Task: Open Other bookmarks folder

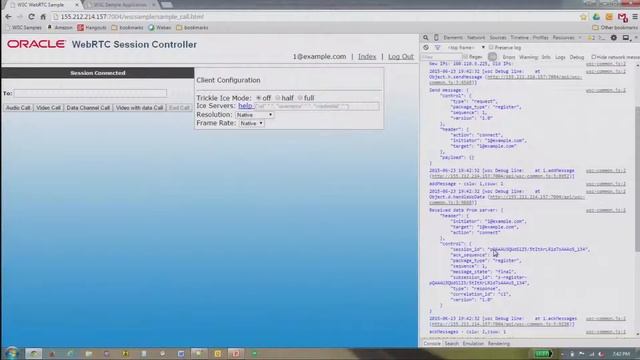Action: pyautogui.click(x=616, y=27)
